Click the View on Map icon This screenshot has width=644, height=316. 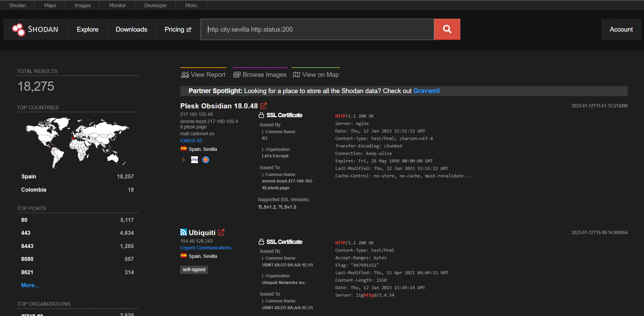click(296, 75)
